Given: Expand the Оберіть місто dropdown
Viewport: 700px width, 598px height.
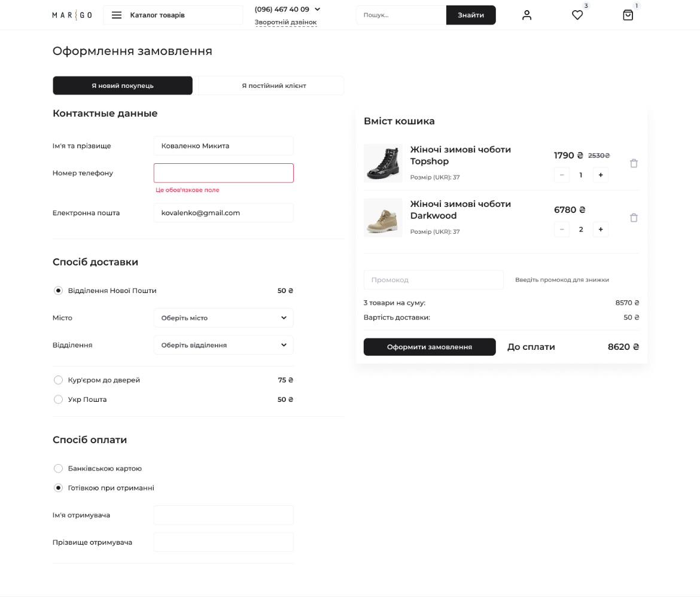Looking at the screenshot, I should click(223, 318).
